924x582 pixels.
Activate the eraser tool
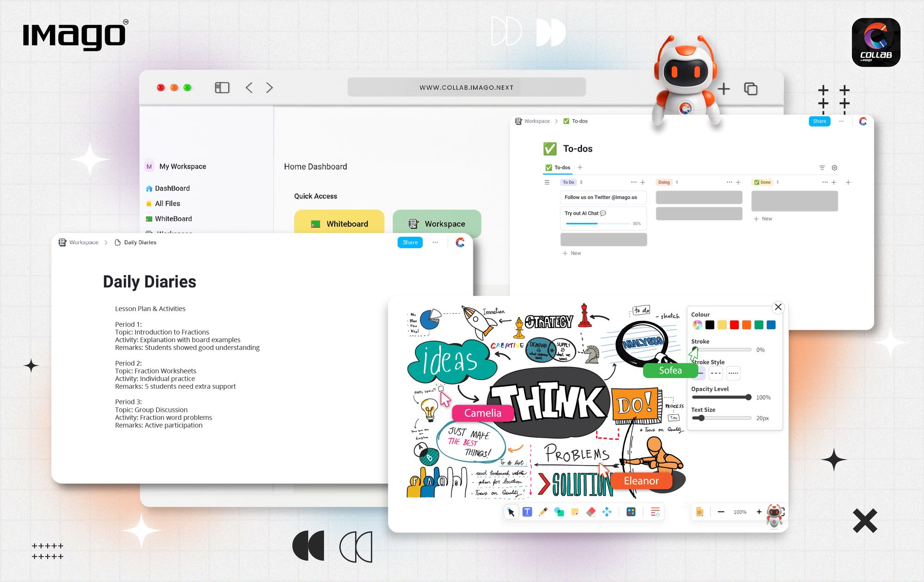[591, 512]
